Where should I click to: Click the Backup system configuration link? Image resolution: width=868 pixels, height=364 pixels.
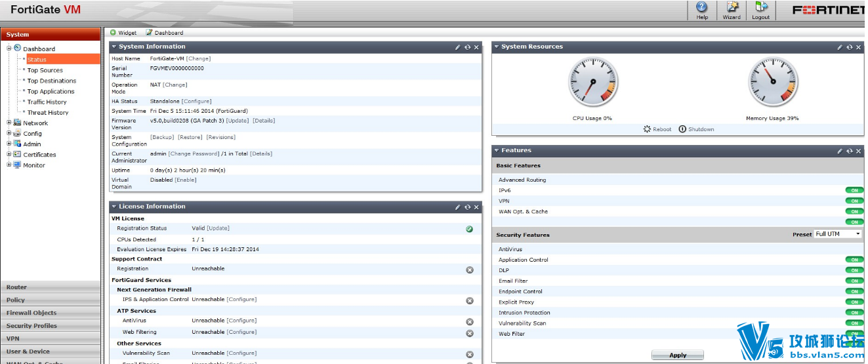162,137
